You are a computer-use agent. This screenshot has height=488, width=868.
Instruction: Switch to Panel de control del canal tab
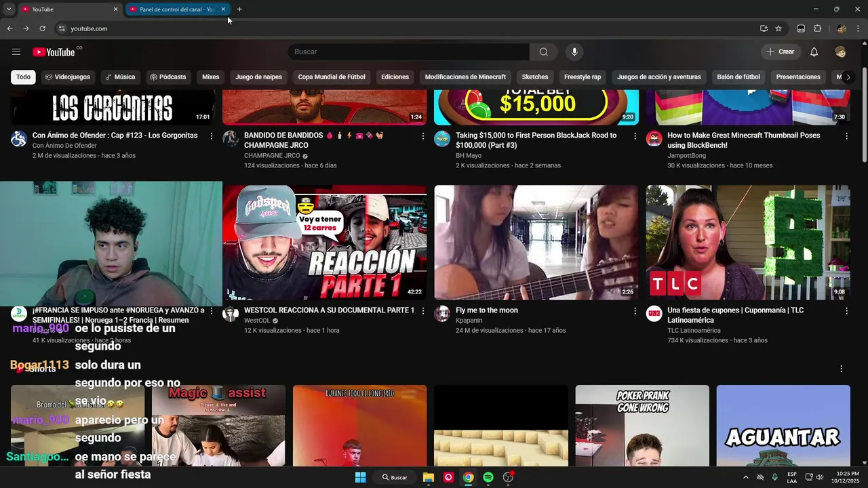(176, 9)
